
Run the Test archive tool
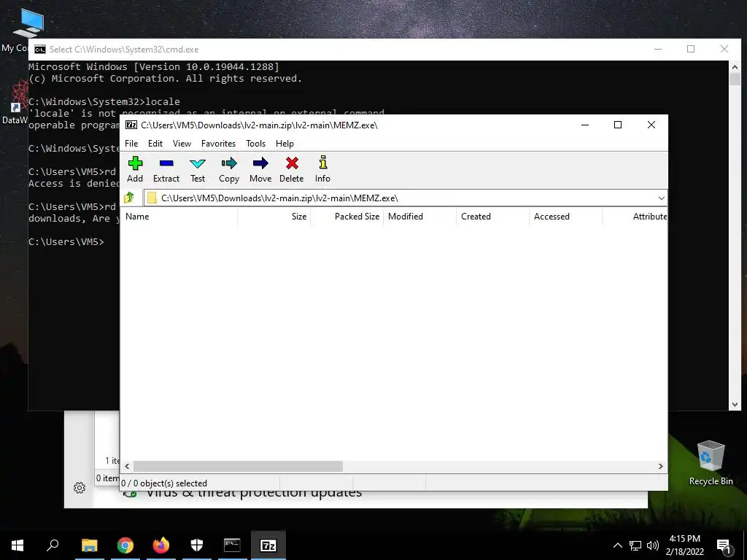pos(198,169)
